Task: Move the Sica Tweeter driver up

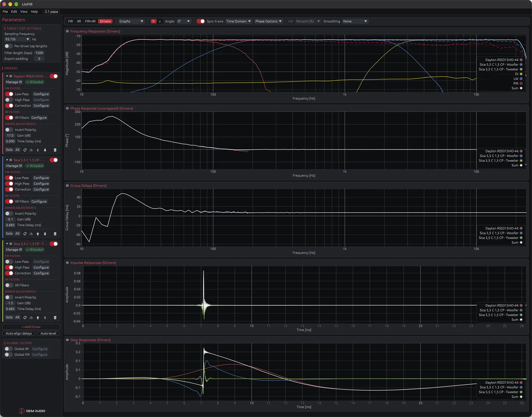Action: tap(38, 317)
